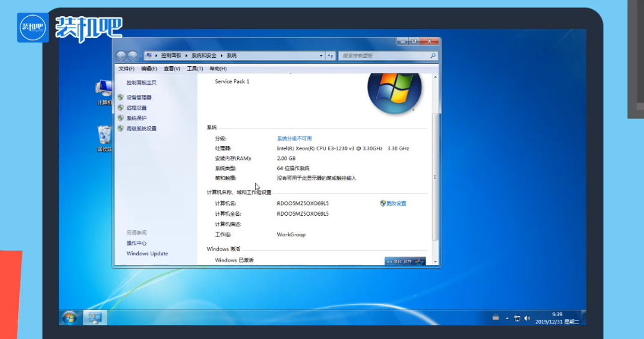
Task: Click the Forward navigation arrow button
Action: tap(132, 55)
